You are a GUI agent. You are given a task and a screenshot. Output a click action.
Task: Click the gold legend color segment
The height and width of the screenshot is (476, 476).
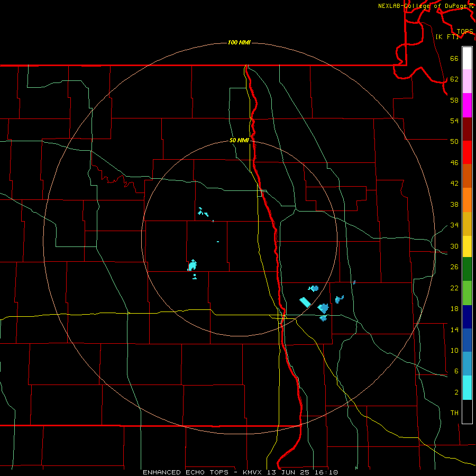tap(467, 224)
